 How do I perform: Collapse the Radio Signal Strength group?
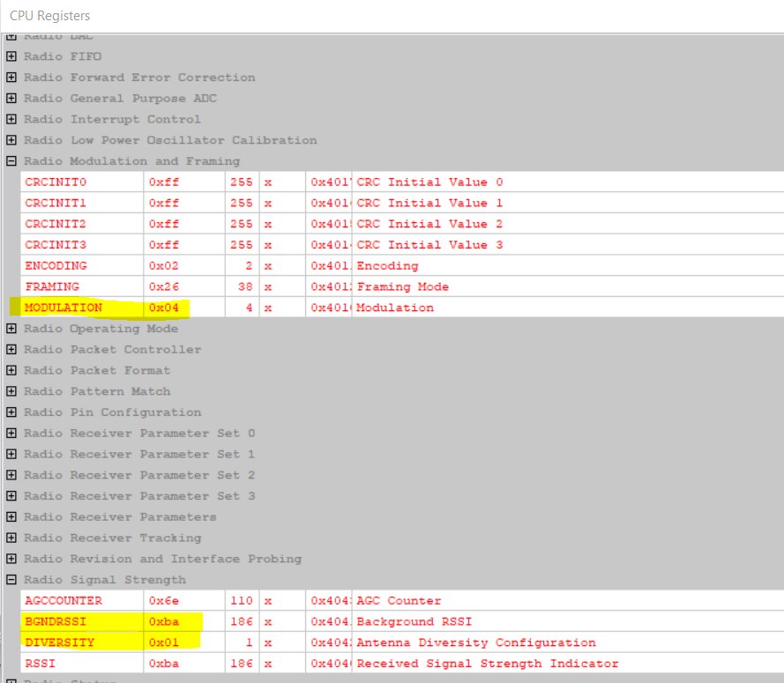[11, 580]
